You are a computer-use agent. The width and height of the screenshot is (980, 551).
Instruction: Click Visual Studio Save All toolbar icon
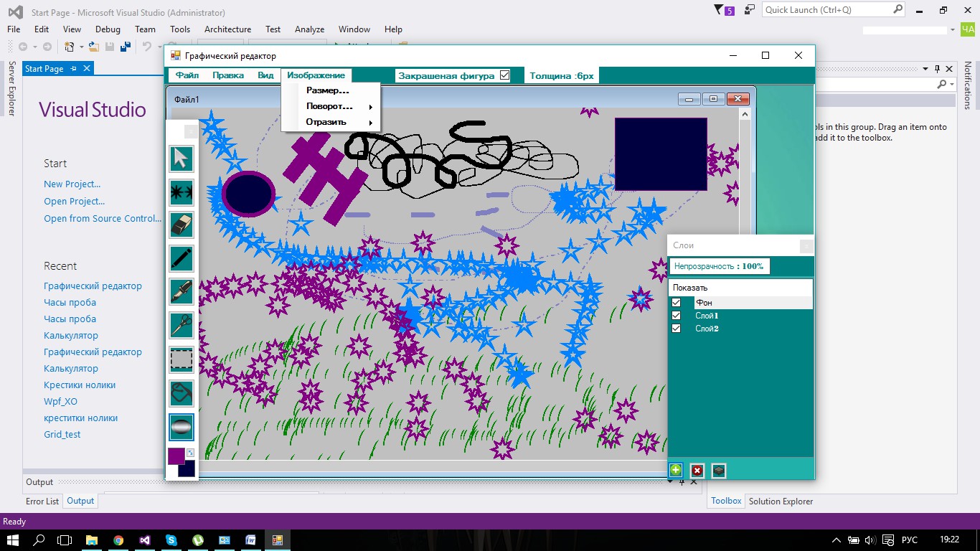click(126, 47)
